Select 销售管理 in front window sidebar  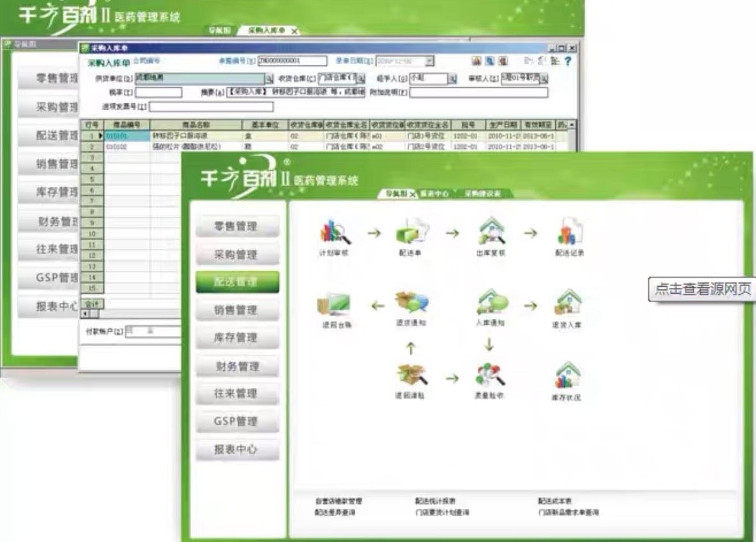[237, 310]
